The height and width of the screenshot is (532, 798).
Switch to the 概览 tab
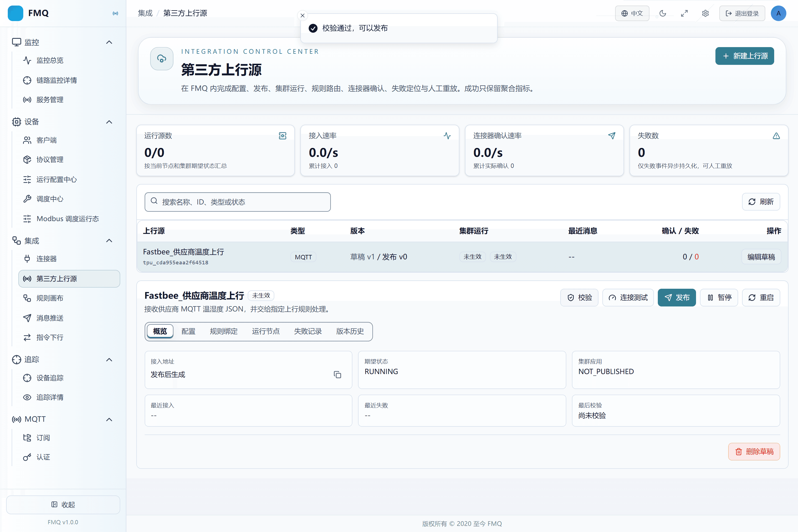[x=160, y=331]
